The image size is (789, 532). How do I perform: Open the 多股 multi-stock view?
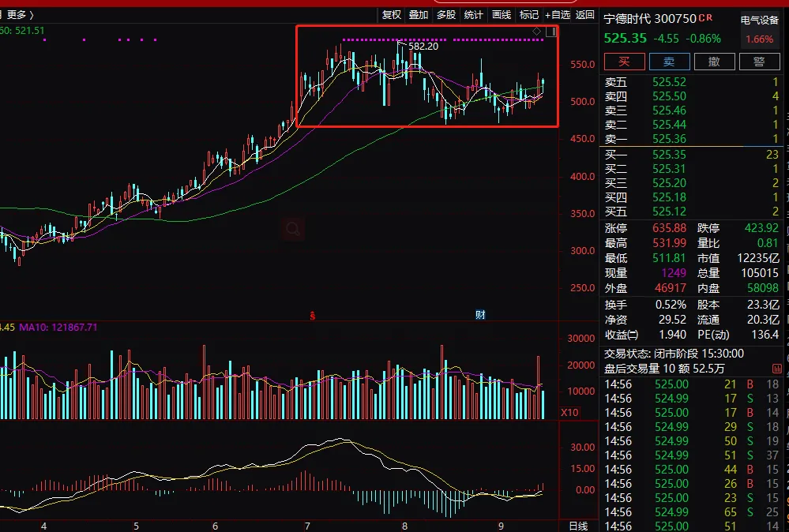point(446,14)
